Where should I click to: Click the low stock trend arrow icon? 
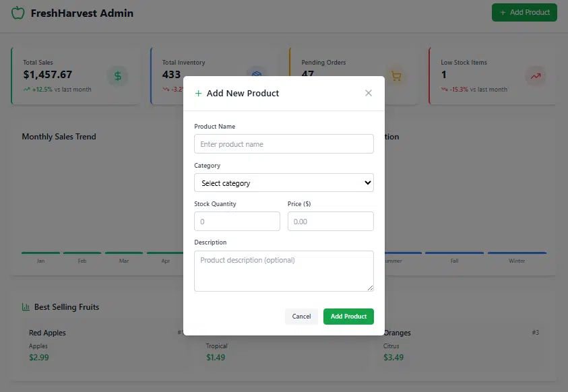click(x=536, y=76)
